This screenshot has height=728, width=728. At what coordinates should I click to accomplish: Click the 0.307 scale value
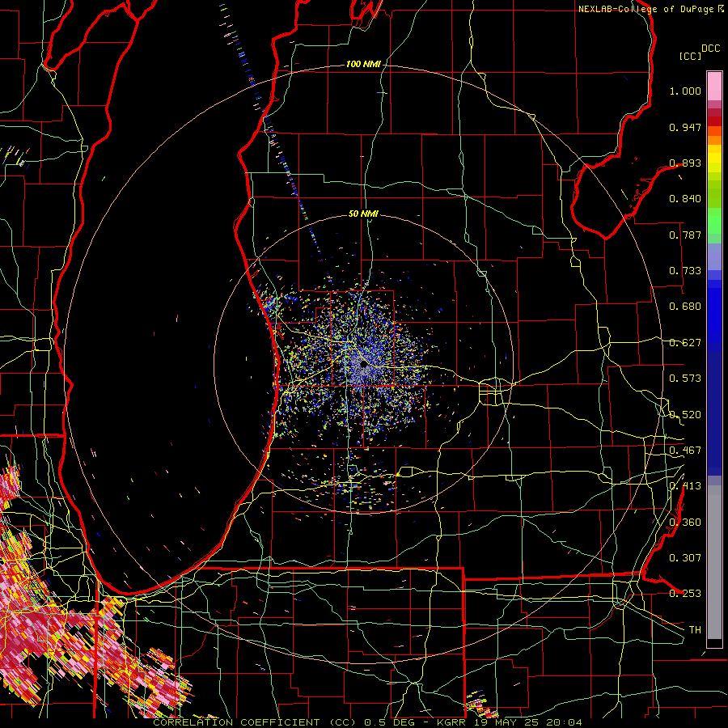(x=685, y=558)
